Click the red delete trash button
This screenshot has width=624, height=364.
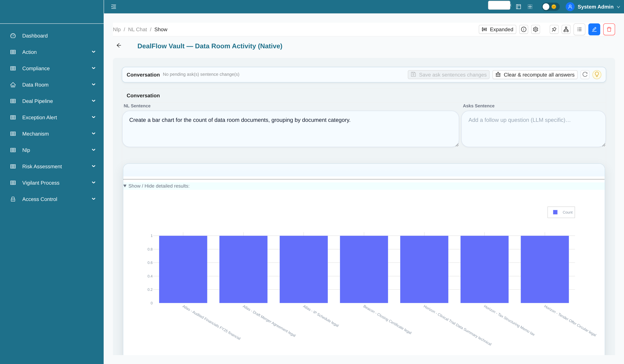click(x=609, y=30)
